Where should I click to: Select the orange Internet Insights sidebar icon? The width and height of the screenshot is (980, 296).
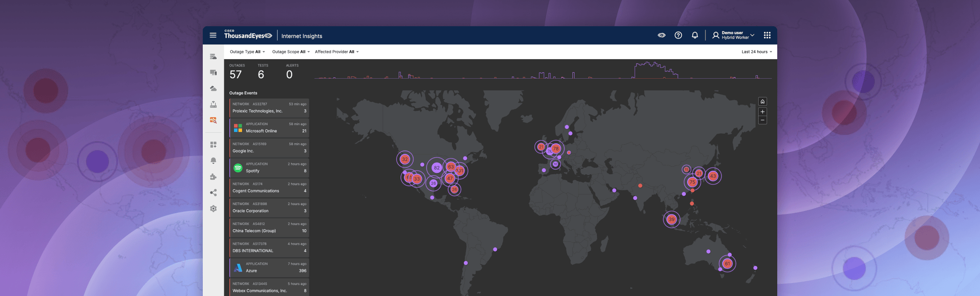(213, 121)
